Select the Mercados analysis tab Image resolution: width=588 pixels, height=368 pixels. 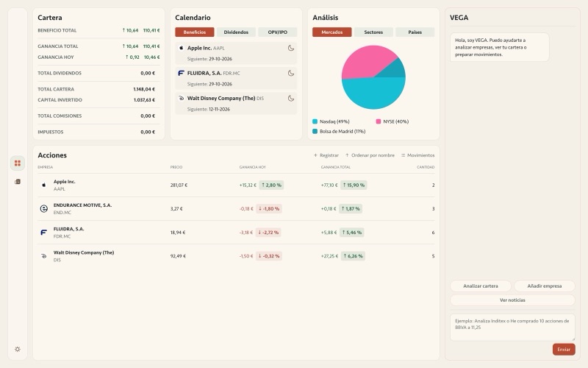click(x=332, y=32)
